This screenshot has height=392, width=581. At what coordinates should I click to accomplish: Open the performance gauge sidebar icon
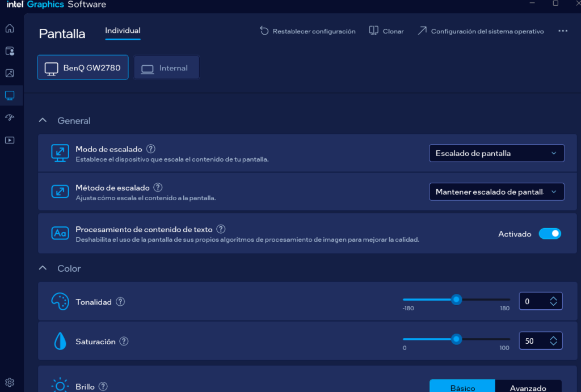pyautogui.click(x=9, y=117)
